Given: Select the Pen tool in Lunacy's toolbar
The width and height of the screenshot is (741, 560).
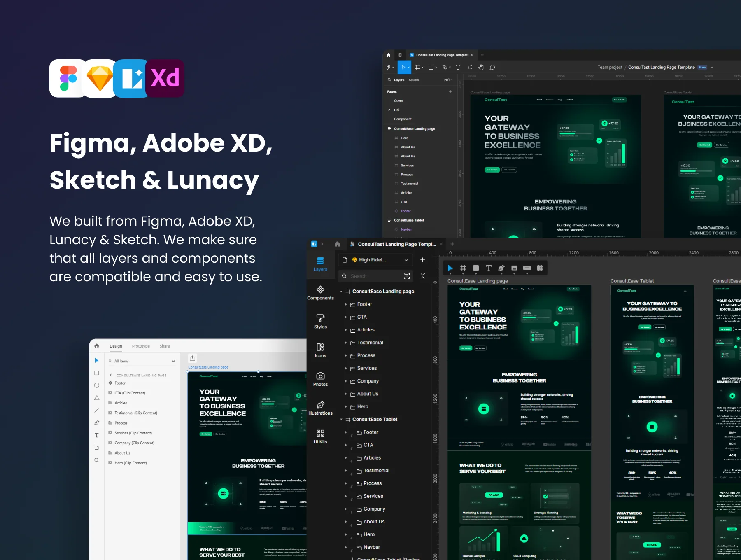Looking at the screenshot, I should [x=501, y=268].
